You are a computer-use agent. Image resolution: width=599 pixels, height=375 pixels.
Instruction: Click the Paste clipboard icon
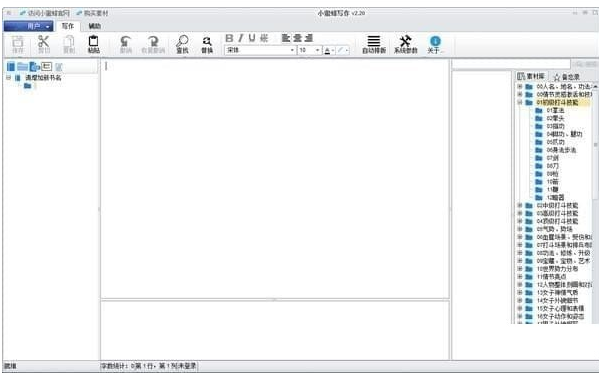coord(94,41)
